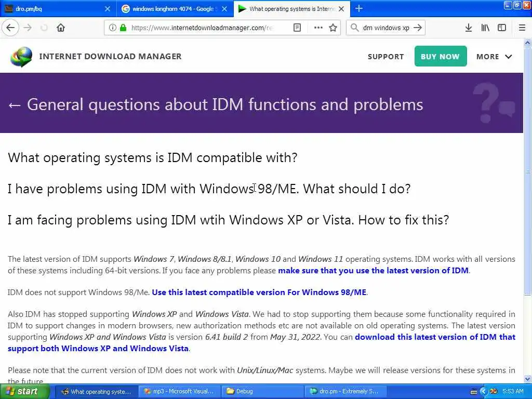Open page actions three-dot menu

(318, 28)
